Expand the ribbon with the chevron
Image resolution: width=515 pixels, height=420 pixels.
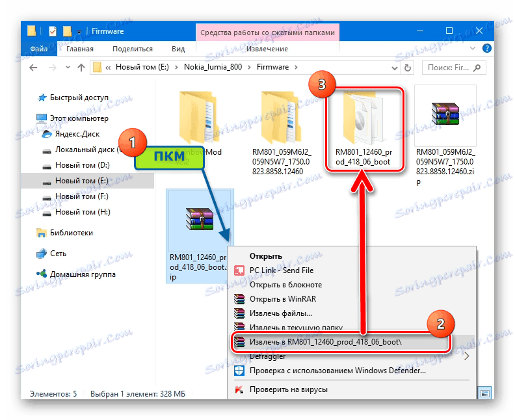click(473, 48)
